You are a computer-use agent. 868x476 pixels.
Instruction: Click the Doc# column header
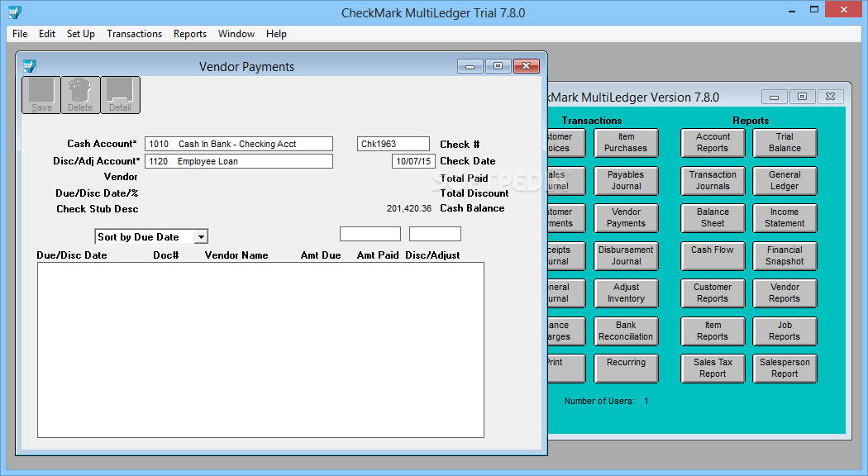(166, 255)
